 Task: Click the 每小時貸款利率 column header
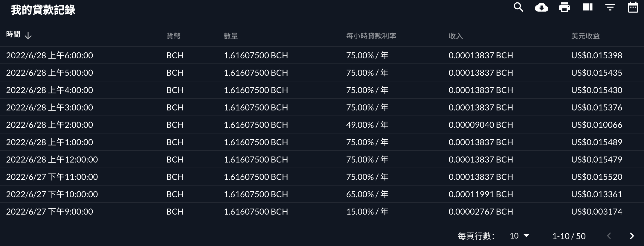(x=371, y=36)
